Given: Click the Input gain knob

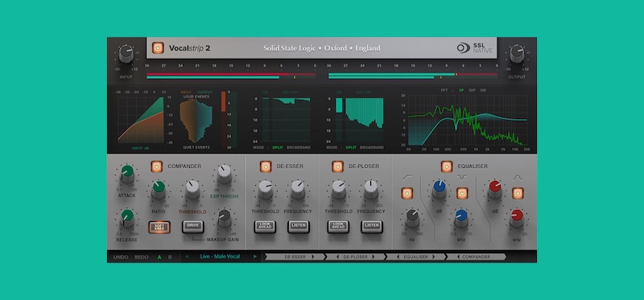Looking at the screenshot, I should 126,54.
